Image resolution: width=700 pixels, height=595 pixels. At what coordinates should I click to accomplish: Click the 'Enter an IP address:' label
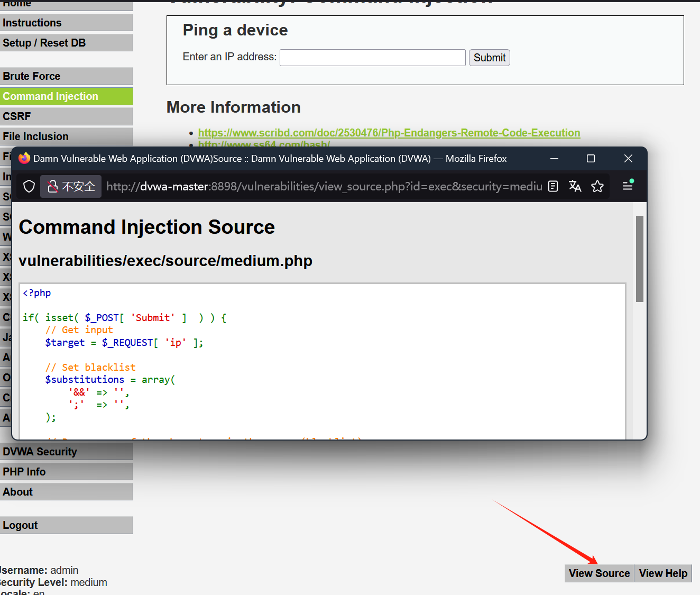(229, 57)
